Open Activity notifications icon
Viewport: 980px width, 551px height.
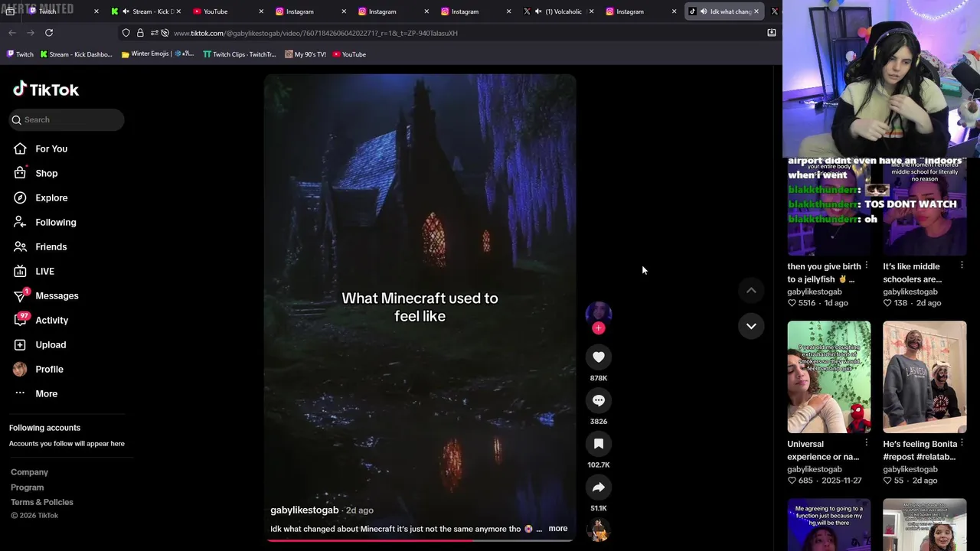click(20, 320)
